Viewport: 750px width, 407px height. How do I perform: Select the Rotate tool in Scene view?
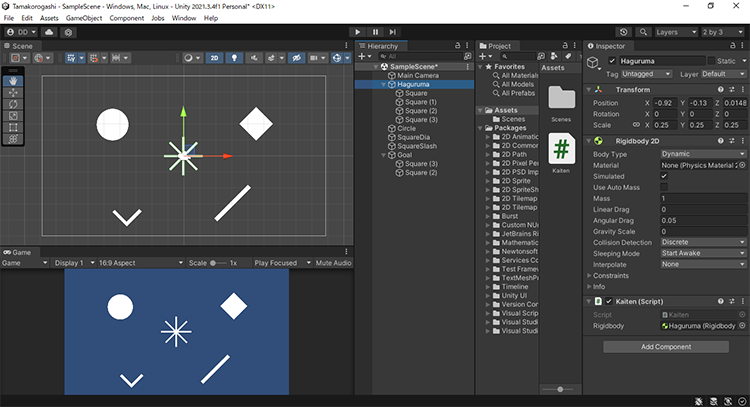click(12, 103)
